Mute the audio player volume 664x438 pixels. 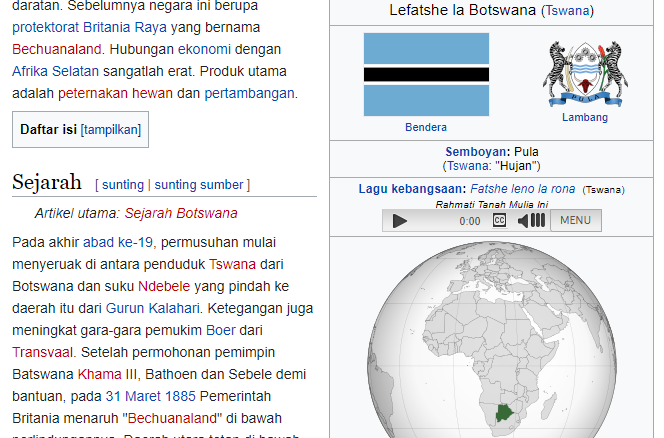523,221
